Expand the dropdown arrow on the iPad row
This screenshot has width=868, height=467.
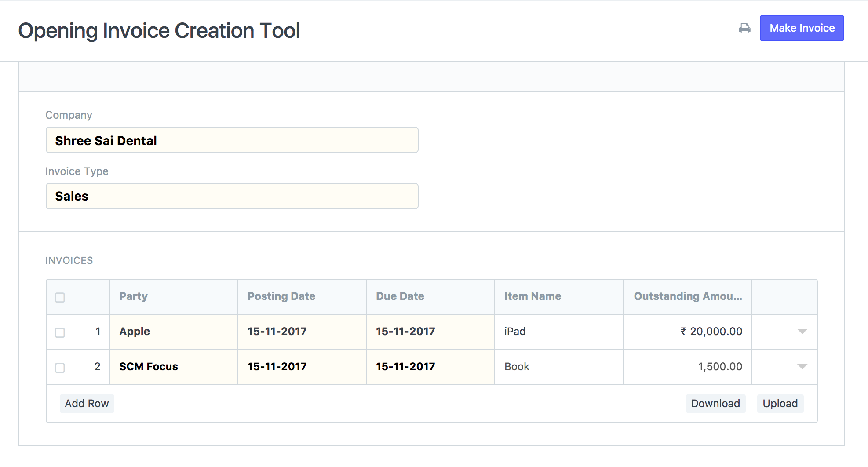pos(802,332)
